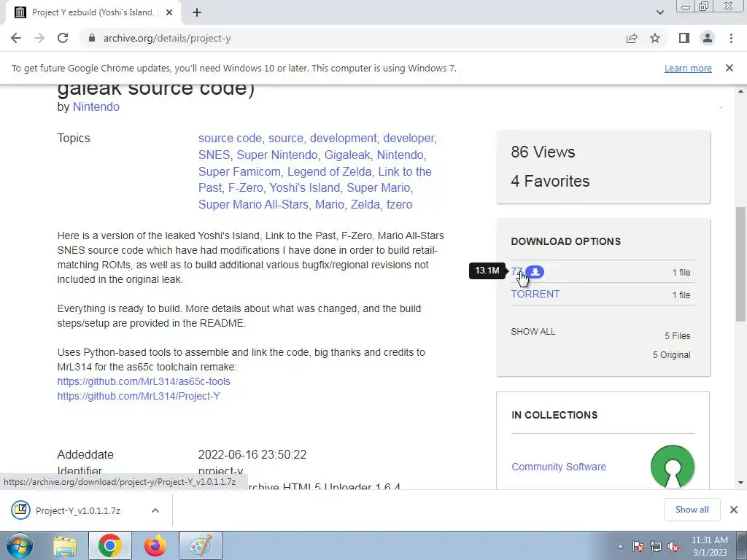Select the 'Yoshi's Island' topic link
Image resolution: width=747 pixels, height=560 pixels.
[304, 187]
